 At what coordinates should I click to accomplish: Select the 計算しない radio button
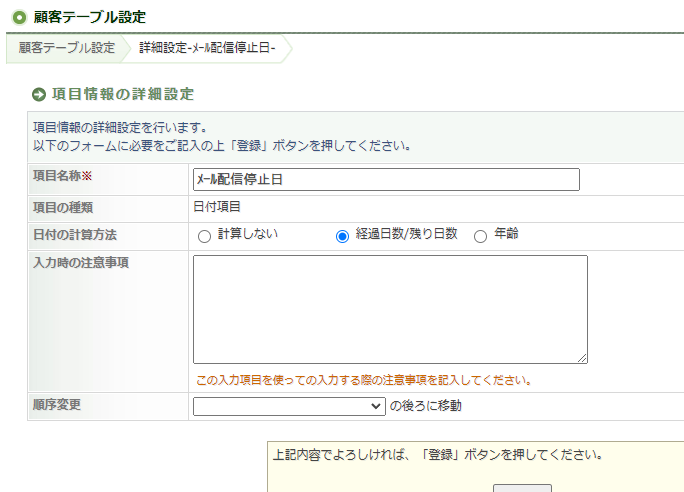(x=205, y=236)
